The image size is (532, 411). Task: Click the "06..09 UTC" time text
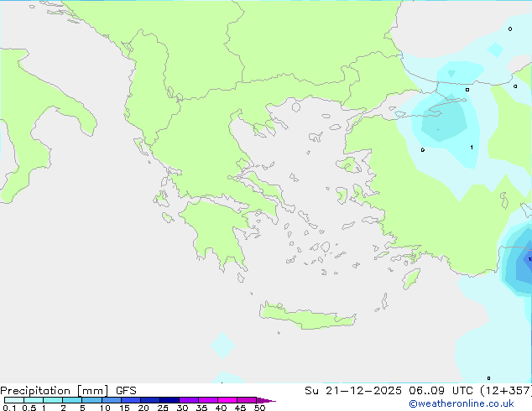coord(441,391)
